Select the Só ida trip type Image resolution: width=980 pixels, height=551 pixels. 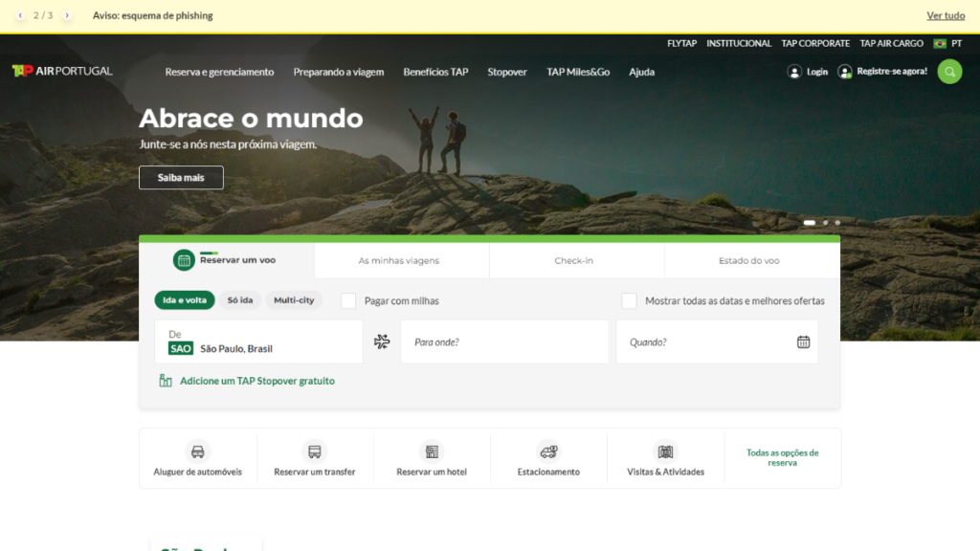pos(240,300)
